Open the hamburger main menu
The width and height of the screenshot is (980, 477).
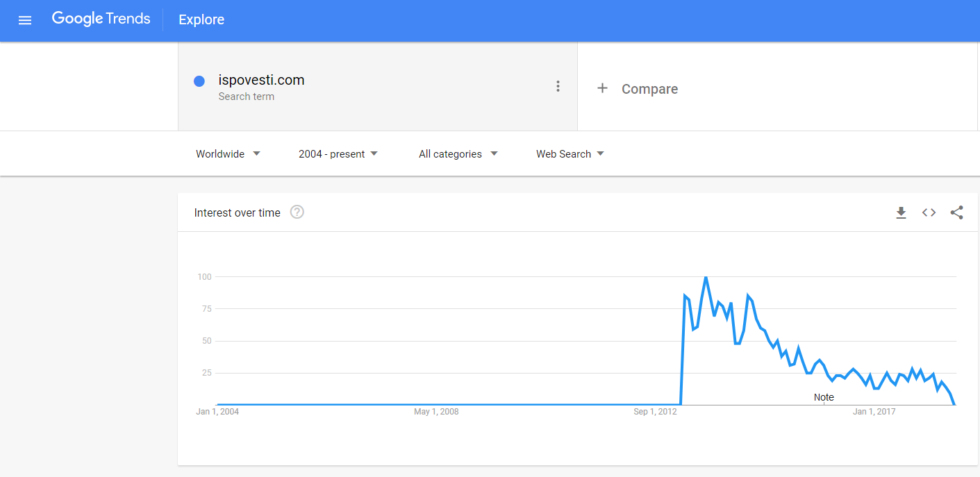[25, 20]
